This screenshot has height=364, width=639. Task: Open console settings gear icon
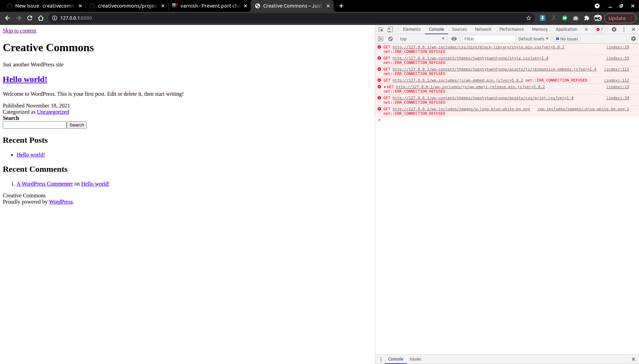click(x=633, y=39)
